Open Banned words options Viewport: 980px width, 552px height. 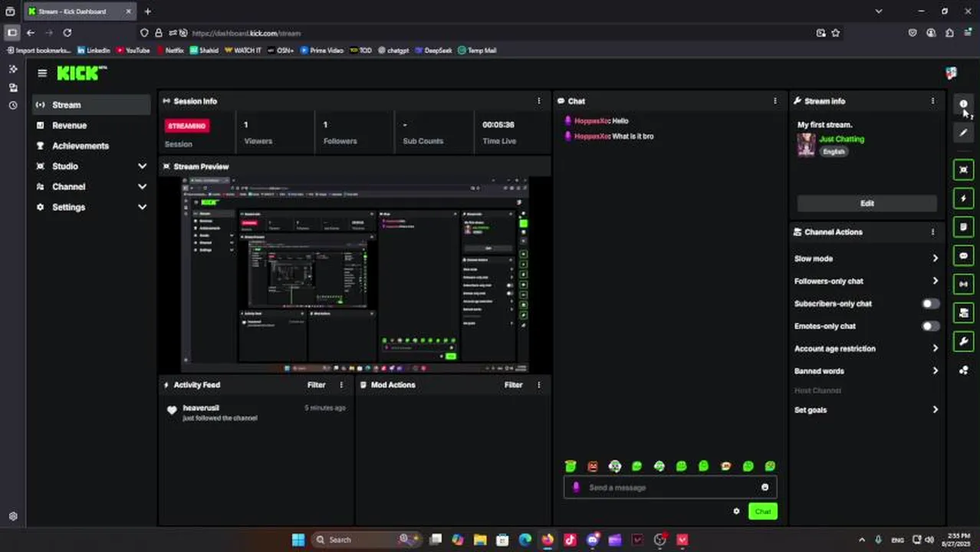[867, 370]
